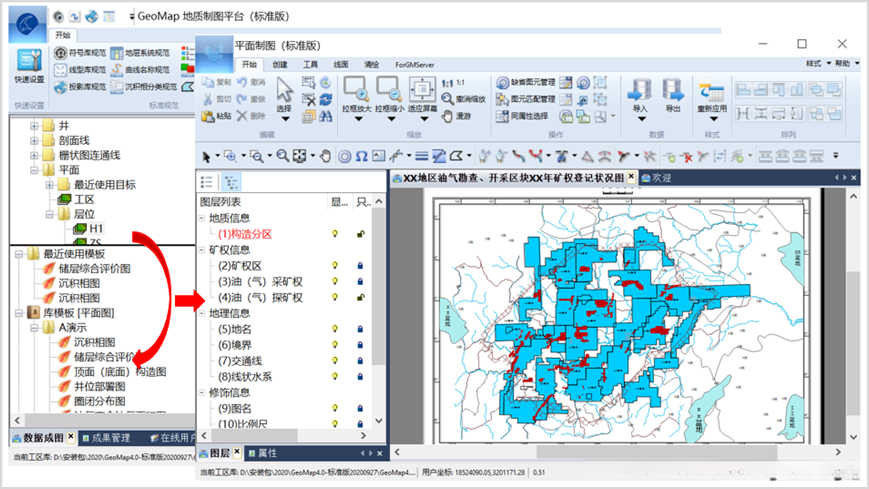The image size is (869, 489).
Task: Collapse 地质信息 layer group
Action: click(x=202, y=218)
